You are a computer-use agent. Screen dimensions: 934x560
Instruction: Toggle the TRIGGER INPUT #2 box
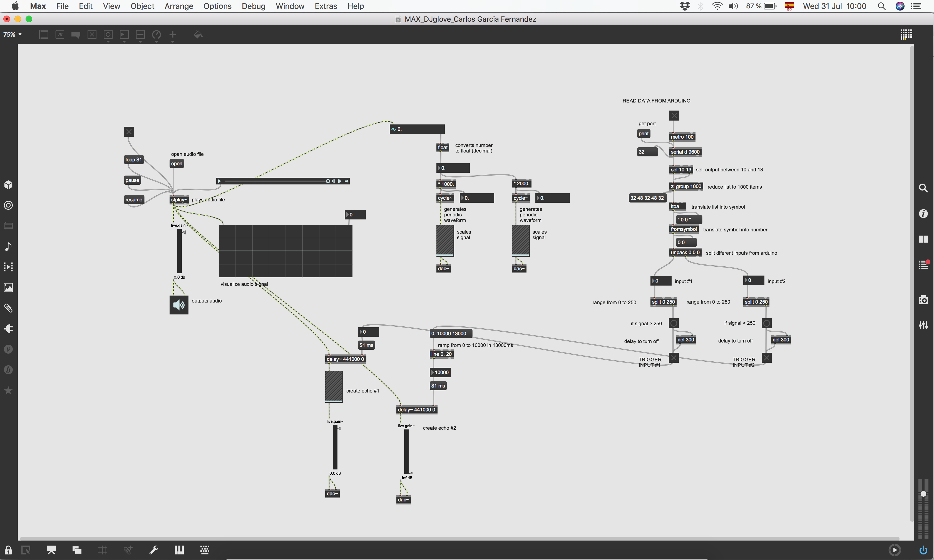(x=766, y=358)
